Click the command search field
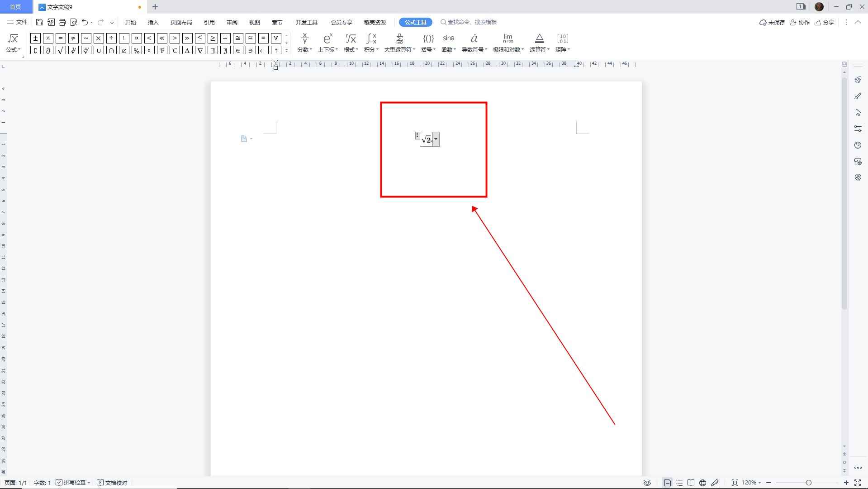Screen dimensions: 868x489 pyautogui.click(x=472, y=22)
